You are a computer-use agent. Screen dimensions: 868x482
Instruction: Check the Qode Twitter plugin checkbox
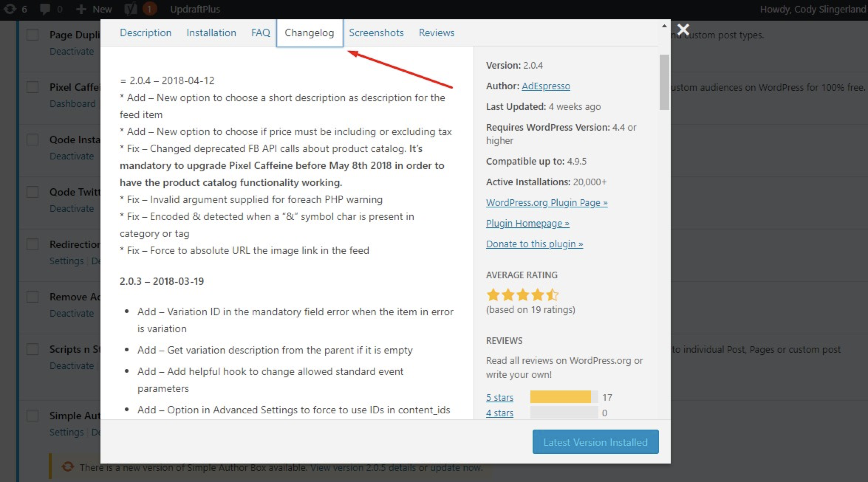pyautogui.click(x=33, y=192)
